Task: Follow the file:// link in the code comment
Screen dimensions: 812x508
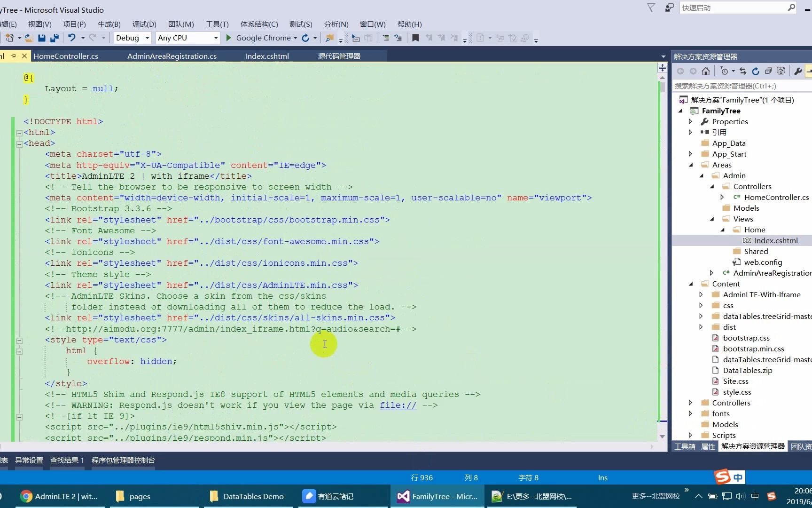Action: coord(398,405)
